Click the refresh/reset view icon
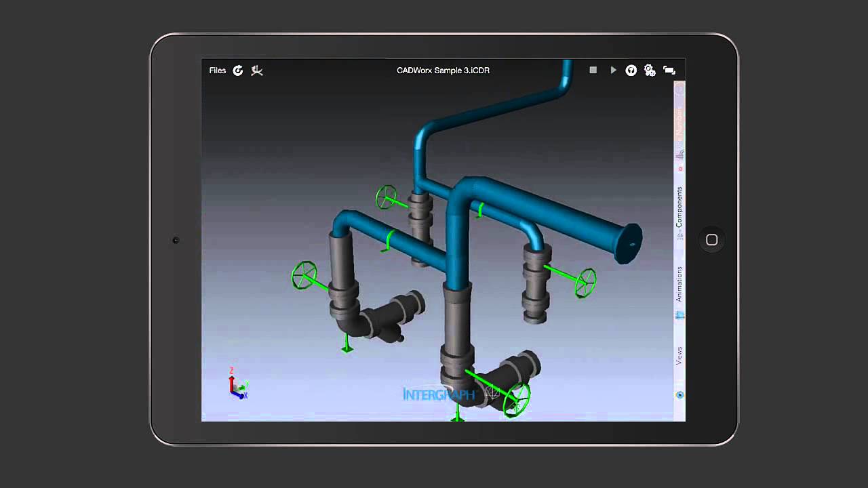 coord(238,70)
